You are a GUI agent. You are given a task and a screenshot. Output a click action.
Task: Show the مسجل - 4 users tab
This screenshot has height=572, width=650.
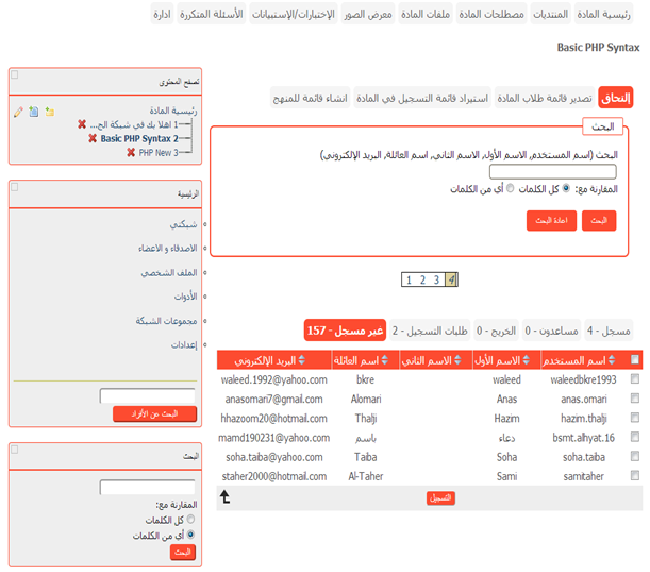point(609,330)
